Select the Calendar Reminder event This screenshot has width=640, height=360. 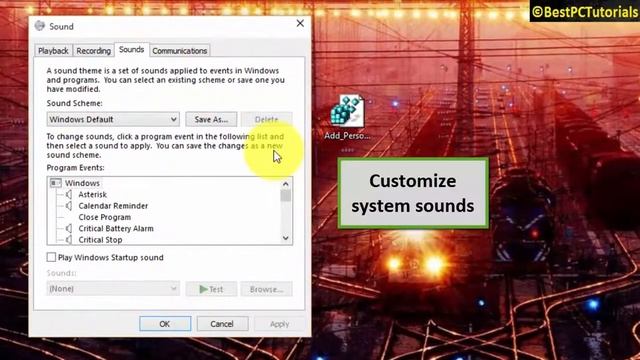(x=113, y=206)
